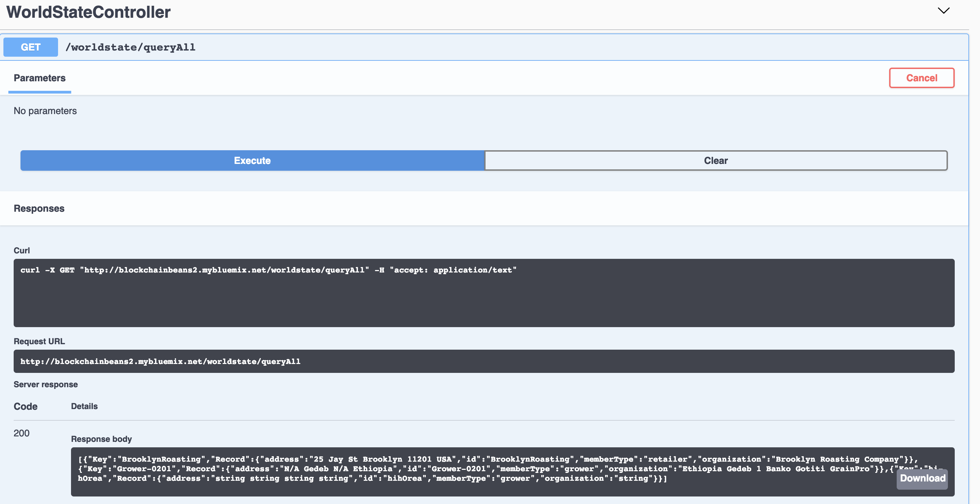The width and height of the screenshot is (980, 504).
Task: Run the request with Execute
Action: (x=252, y=160)
